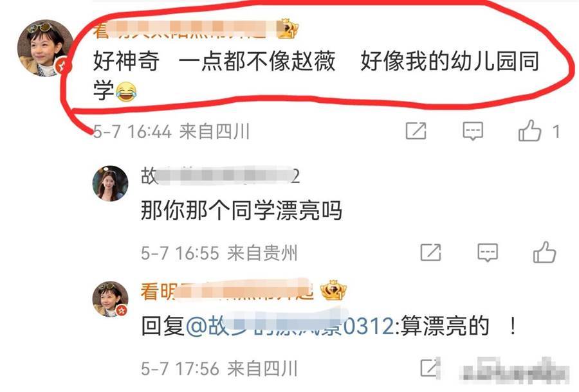Like the 那你那个同学漂亮吗 comment
This screenshot has height=392, width=579.
(545, 253)
